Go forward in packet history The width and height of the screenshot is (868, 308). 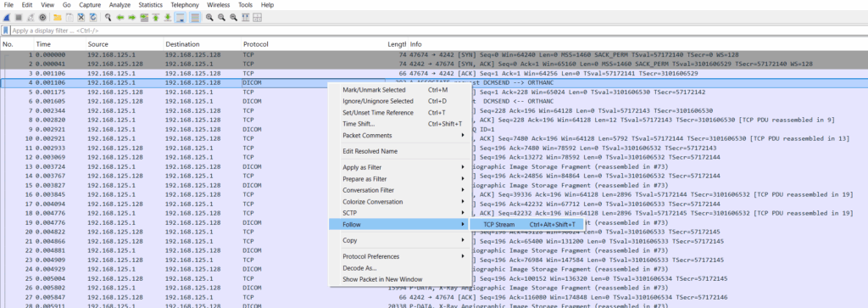pyautogui.click(x=131, y=18)
